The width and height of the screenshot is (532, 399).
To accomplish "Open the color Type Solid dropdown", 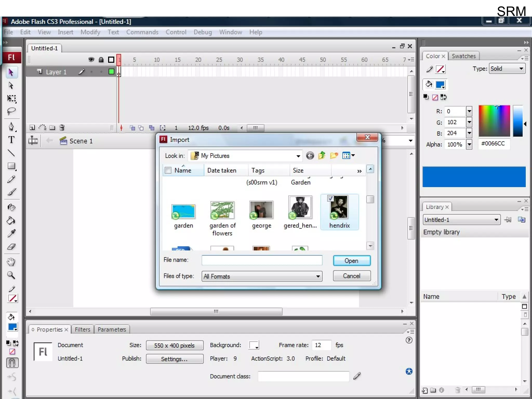I will click(521, 69).
